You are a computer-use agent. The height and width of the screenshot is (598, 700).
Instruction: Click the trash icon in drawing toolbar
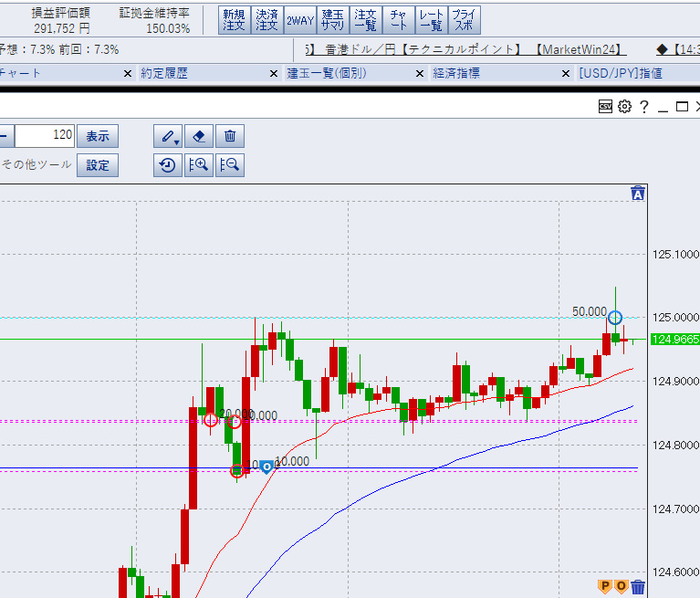(x=230, y=136)
